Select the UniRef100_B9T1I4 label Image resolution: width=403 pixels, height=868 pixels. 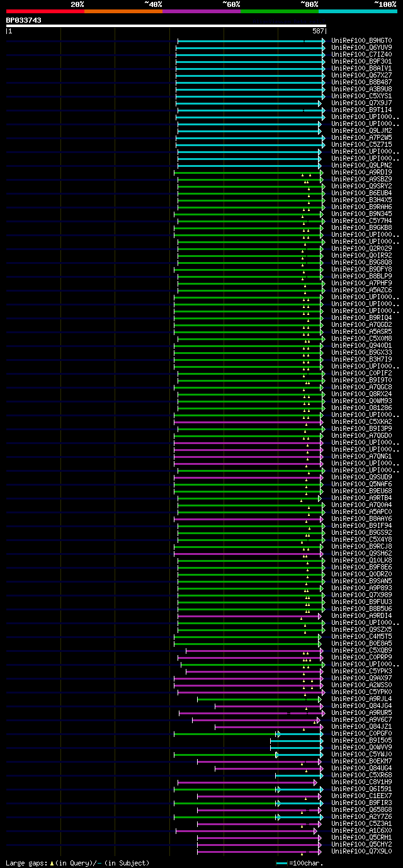click(x=361, y=110)
